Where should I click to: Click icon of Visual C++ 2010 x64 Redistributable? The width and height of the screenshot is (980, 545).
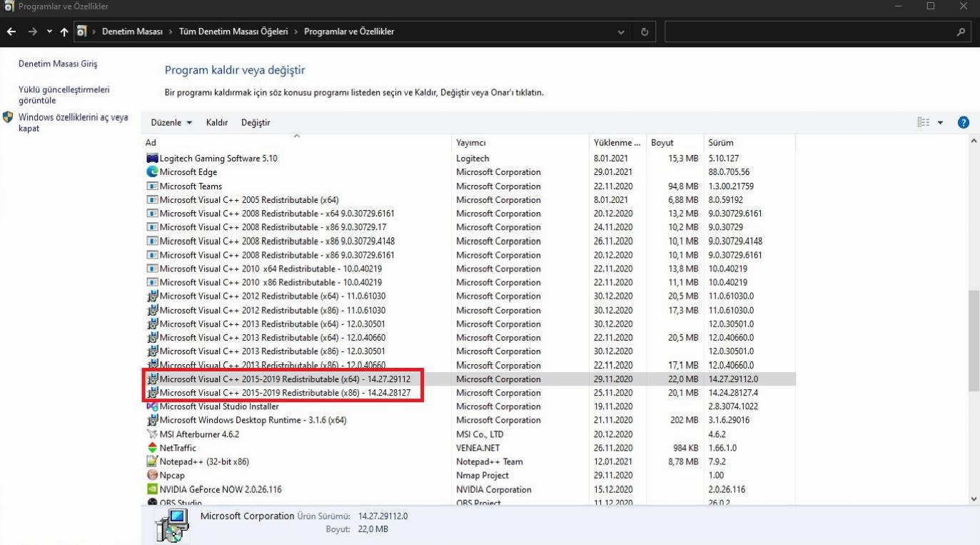152,269
